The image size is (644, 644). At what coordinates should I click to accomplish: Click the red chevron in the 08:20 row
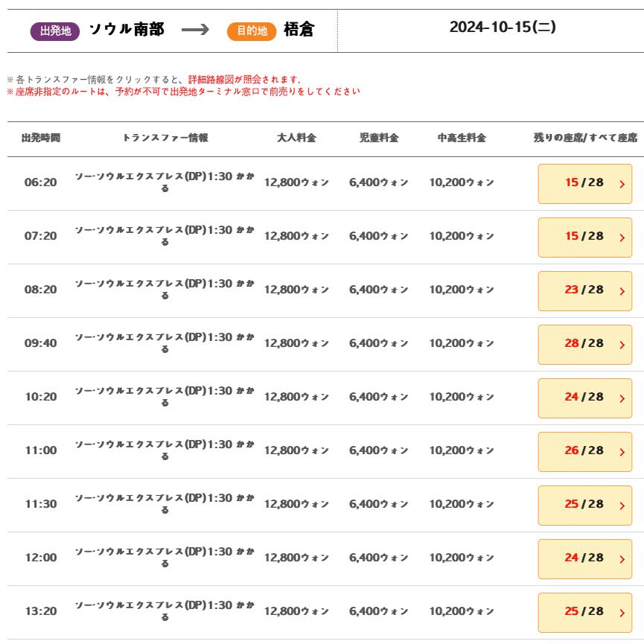click(x=622, y=291)
